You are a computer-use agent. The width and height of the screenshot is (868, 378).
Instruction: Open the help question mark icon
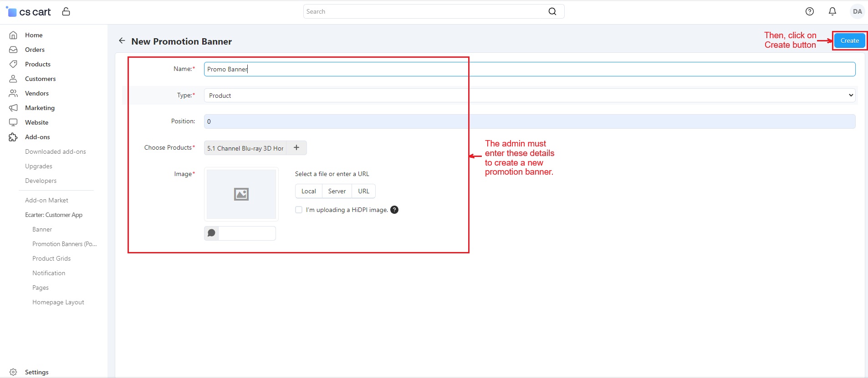[809, 12]
